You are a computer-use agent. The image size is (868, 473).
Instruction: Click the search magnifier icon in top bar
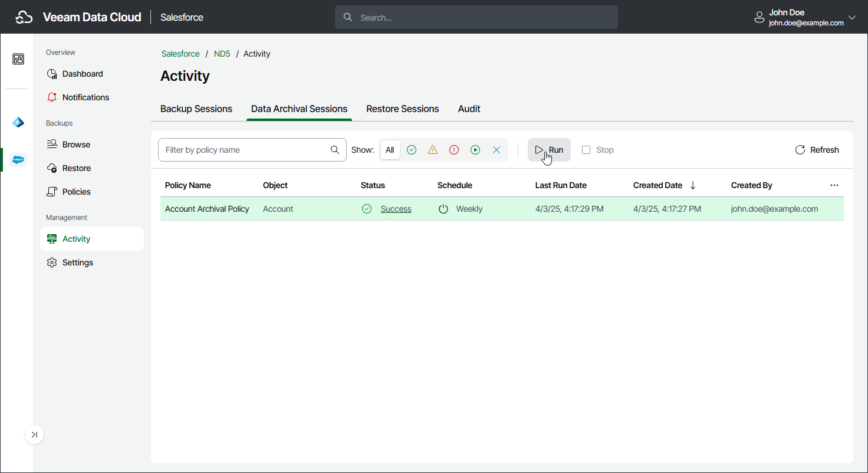pos(348,17)
